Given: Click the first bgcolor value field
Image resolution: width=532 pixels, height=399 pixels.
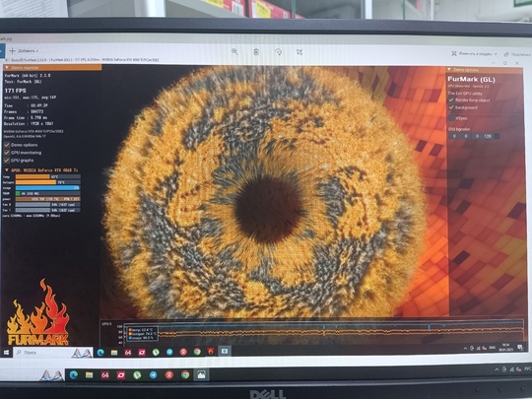Looking at the screenshot, I should [454, 136].
